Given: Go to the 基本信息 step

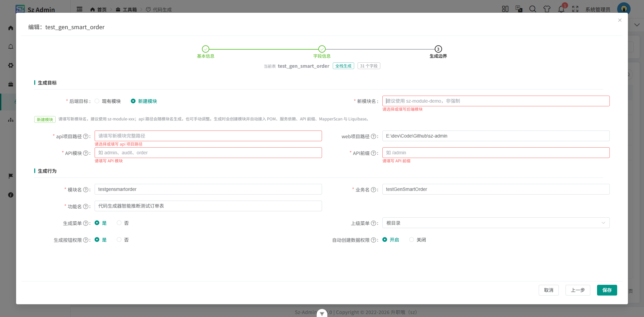Looking at the screenshot, I should pyautogui.click(x=206, y=52).
